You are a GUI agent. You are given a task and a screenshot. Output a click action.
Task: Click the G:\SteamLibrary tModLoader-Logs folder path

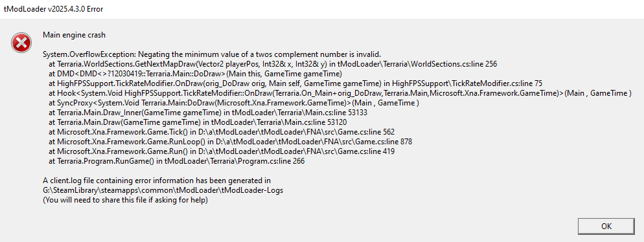[x=163, y=190]
